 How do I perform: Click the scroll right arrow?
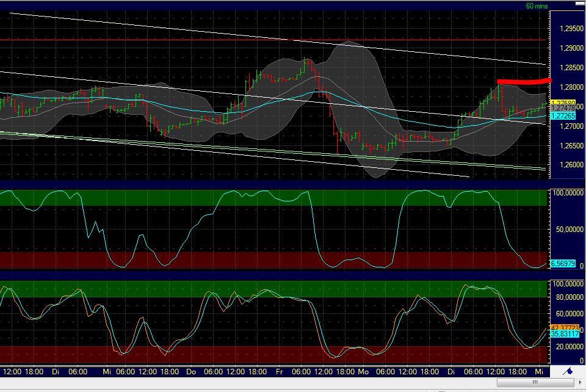[579, 382]
